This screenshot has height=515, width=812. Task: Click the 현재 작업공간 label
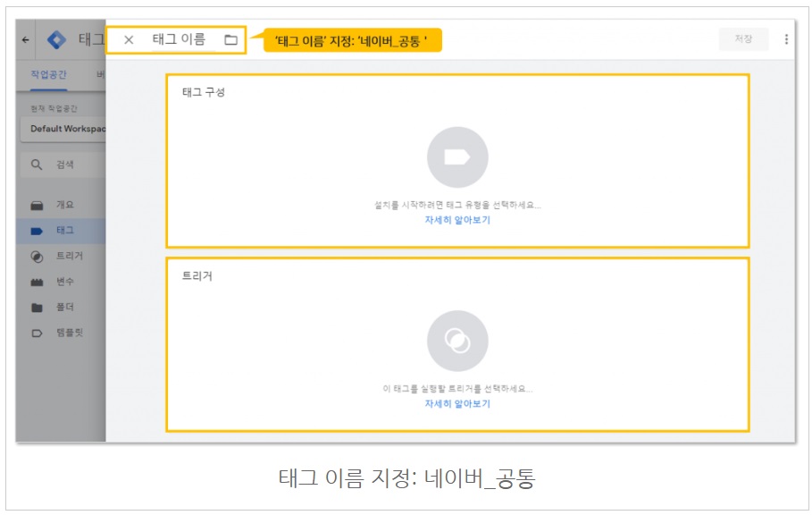(54, 108)
